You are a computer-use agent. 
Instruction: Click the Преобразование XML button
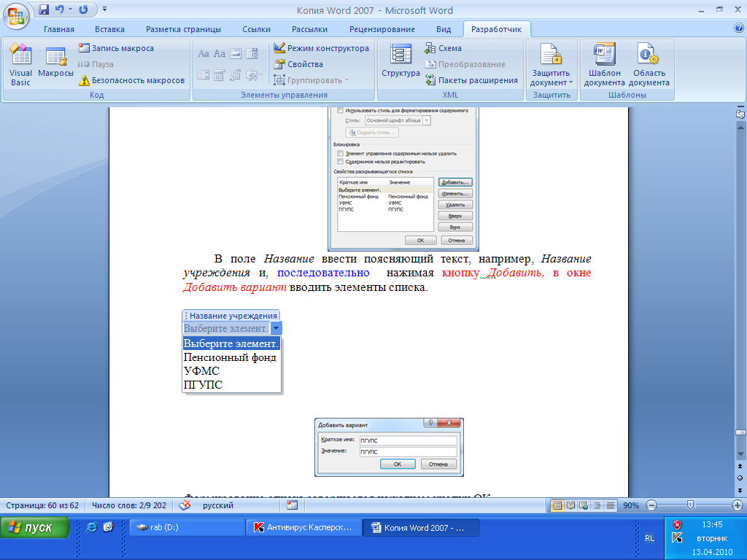pyautogui.click(x=465, y=64)
